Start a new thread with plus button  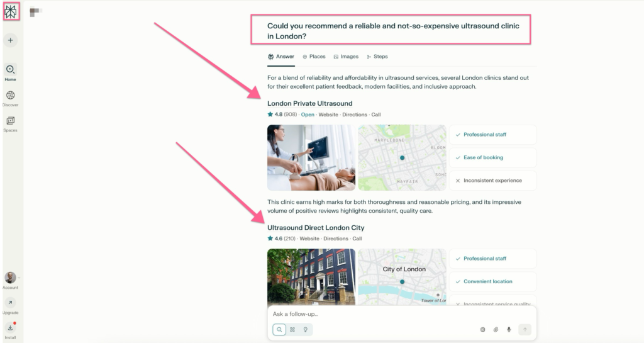[10, 40]
